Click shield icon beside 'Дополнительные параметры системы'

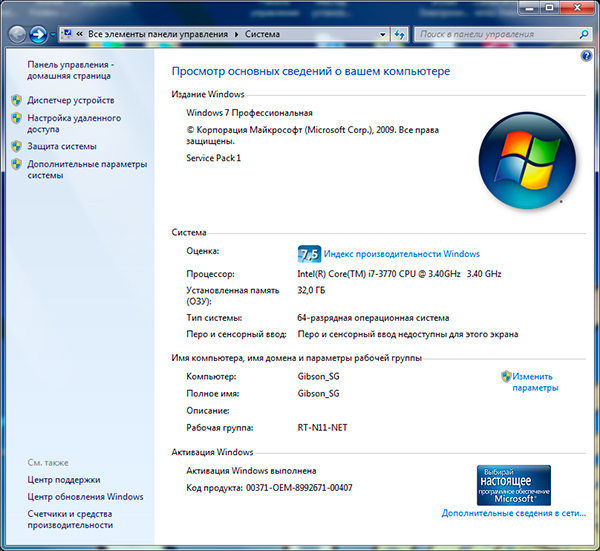tap(16, 164)
